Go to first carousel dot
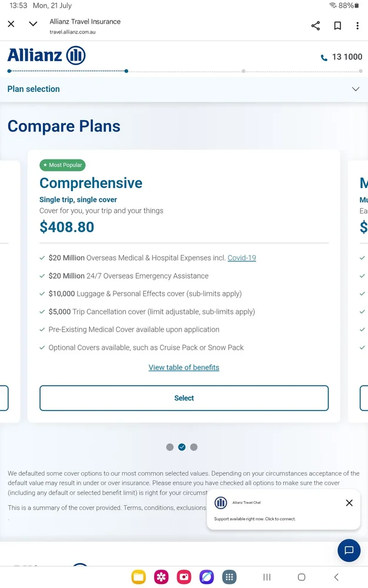 pyautogui.click(x=170, y=447)
